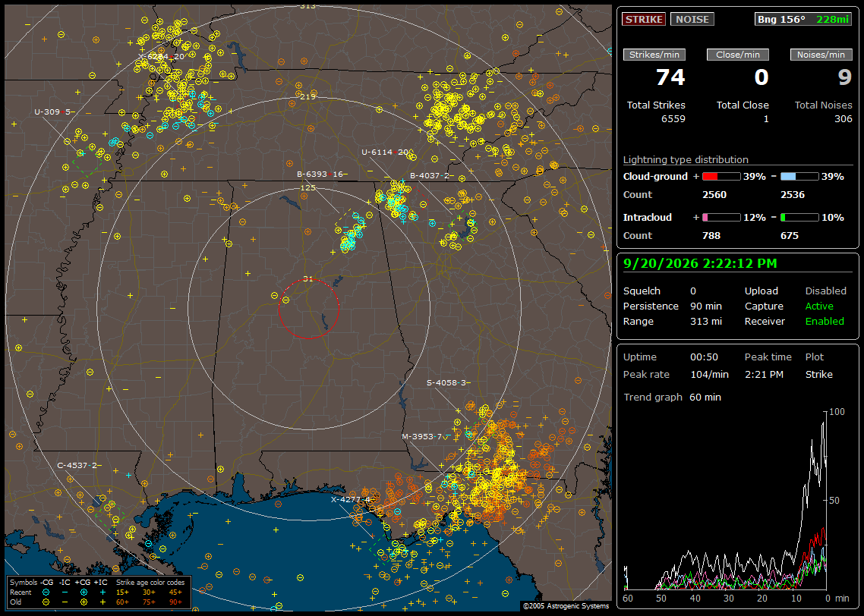This screenshot has width=864, height=616.
Task: Select storm cell label B-6393-16
Action: coord(320,174)
